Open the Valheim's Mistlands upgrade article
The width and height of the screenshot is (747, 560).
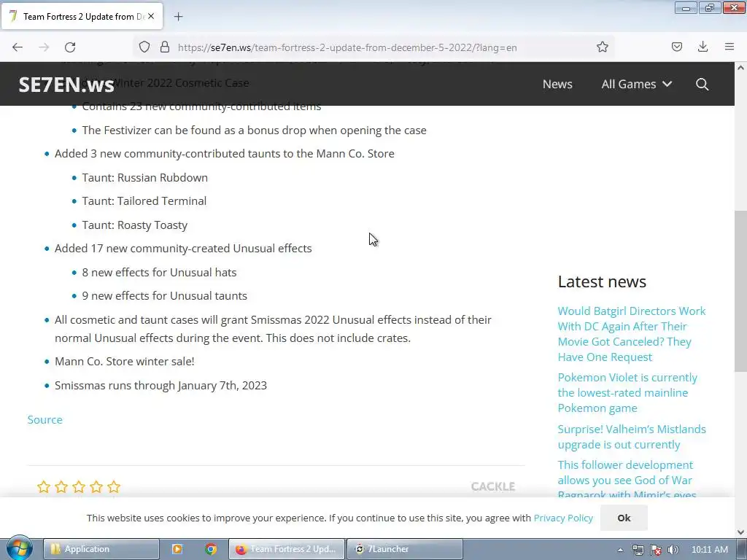point(632,437)
